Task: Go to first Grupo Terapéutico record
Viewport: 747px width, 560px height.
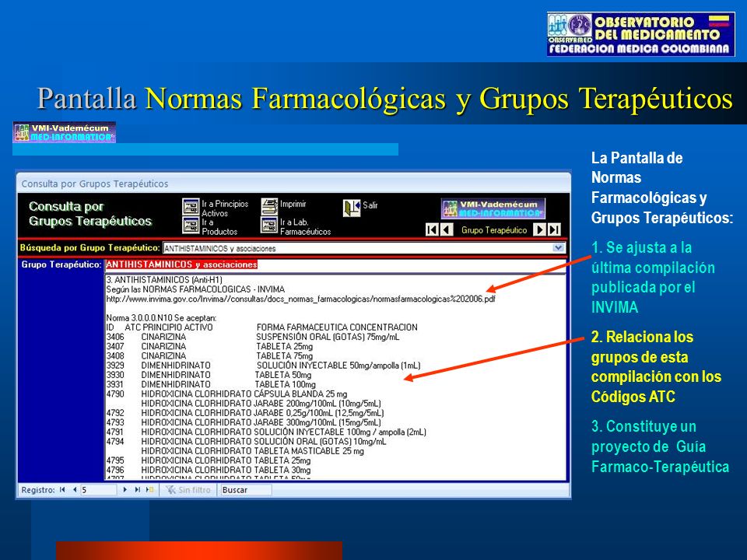Action: [432, 230]
